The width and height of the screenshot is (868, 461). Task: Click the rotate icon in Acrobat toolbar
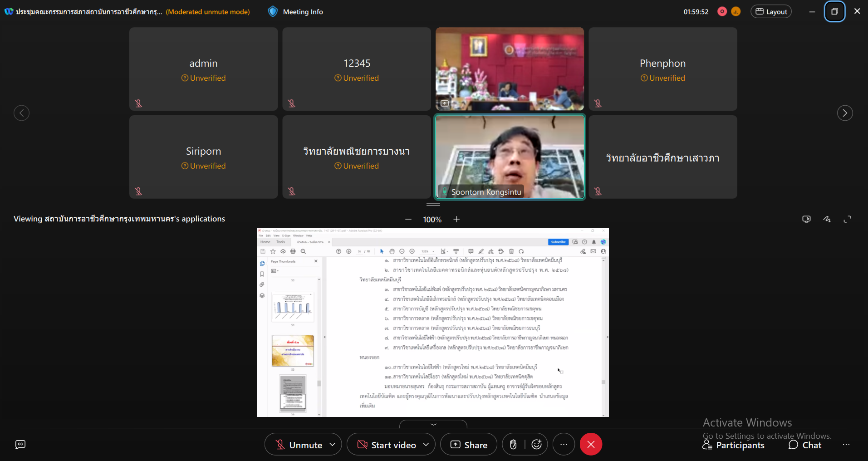pyautogui.click(x=521, y=251)
